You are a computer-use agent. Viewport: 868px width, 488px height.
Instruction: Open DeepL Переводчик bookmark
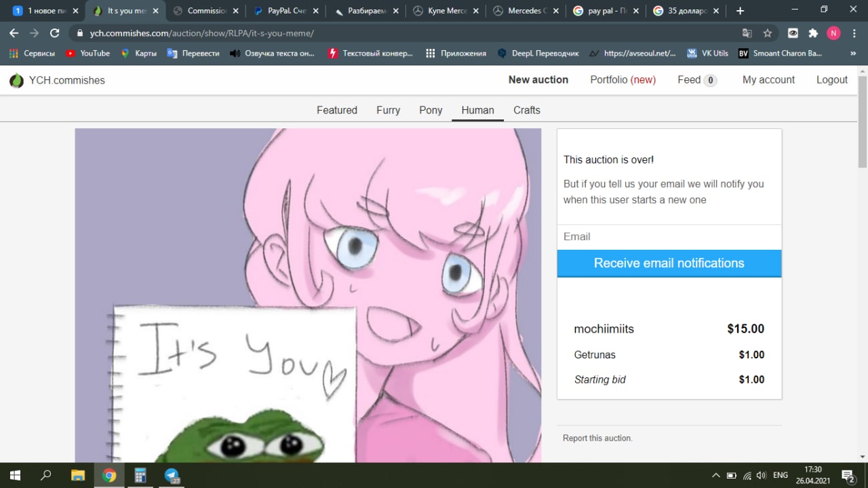pyautogui.click(x=538, y=53)
